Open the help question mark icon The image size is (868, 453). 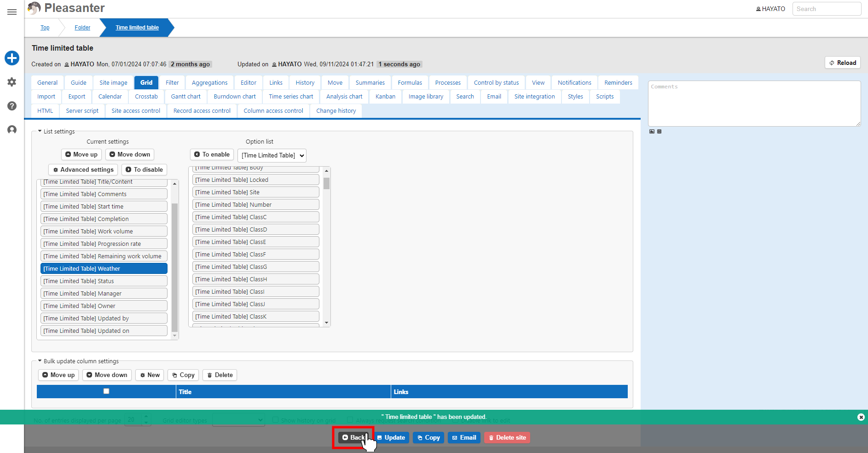click(x=12, y=106)
